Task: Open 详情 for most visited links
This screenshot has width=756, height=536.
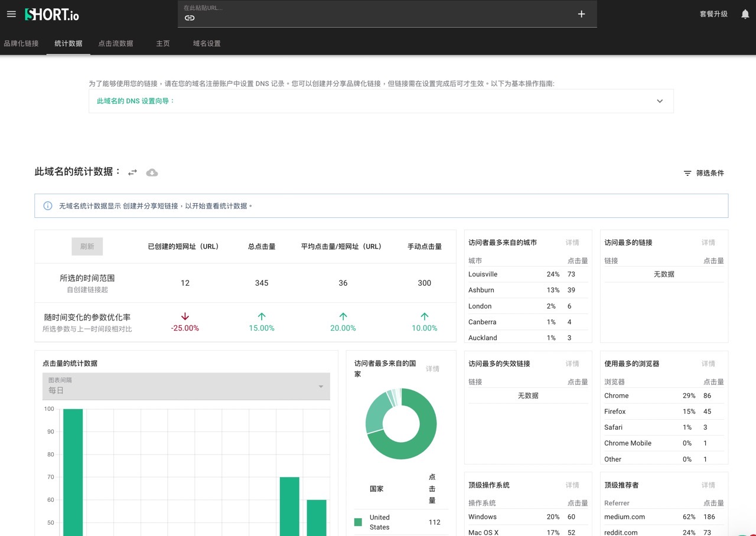Action: 708,243
